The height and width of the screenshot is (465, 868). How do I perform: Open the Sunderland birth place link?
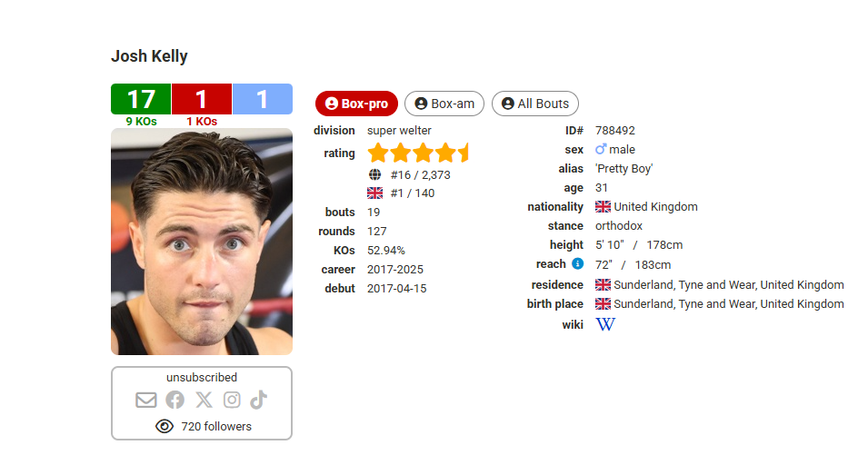pos(728,304)
